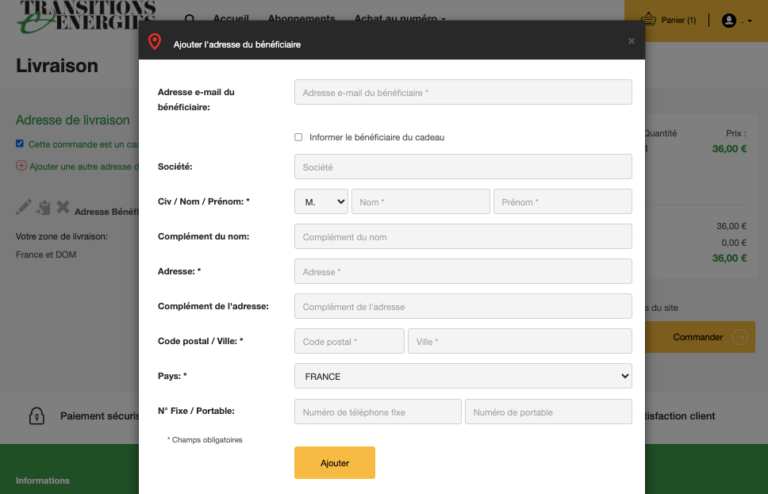This screenshot has width=768, height=494.
Task: Click the delete X icon beside address
Action: [x=63, y=208]
